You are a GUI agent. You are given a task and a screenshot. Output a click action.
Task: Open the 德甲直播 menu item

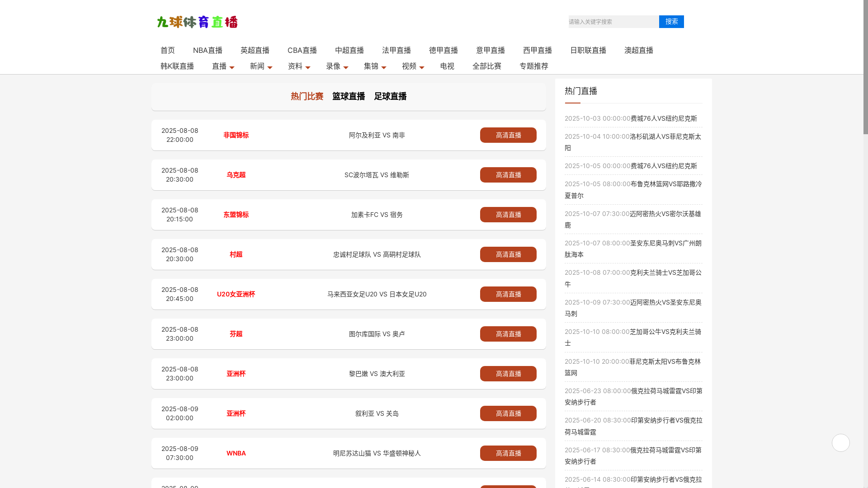(x=443, y=50)
